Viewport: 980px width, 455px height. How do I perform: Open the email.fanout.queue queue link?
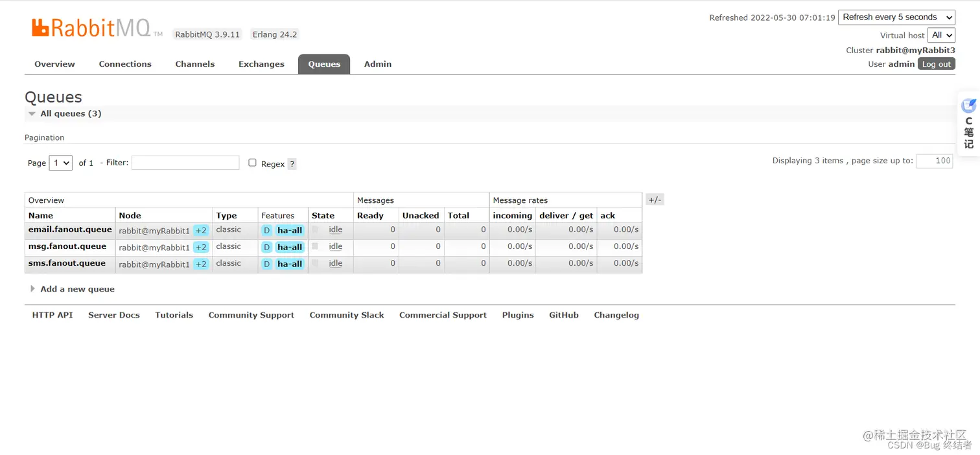click(x=70, y=229)
